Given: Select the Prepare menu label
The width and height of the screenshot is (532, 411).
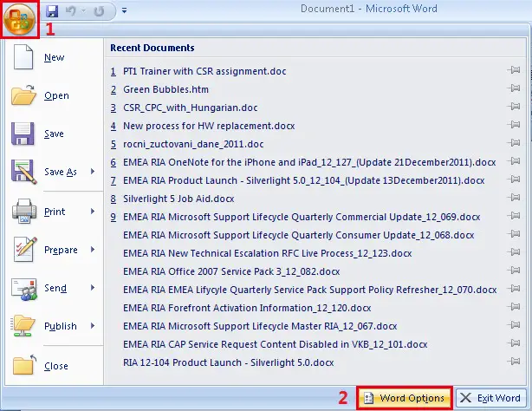Looking at the screenshot, I should pyautogui.click(x=61, y=250).
